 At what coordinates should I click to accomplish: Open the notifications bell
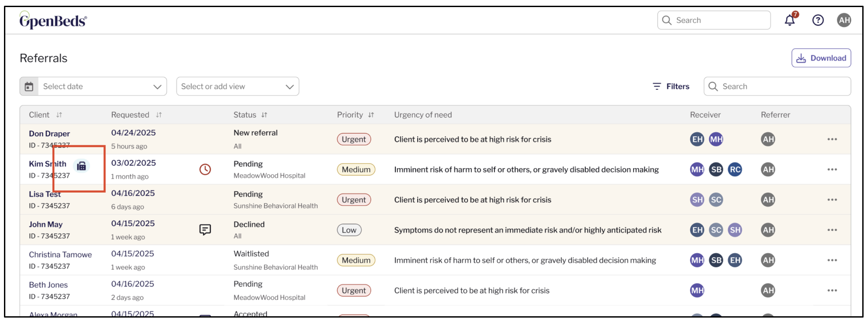(790, 20)
